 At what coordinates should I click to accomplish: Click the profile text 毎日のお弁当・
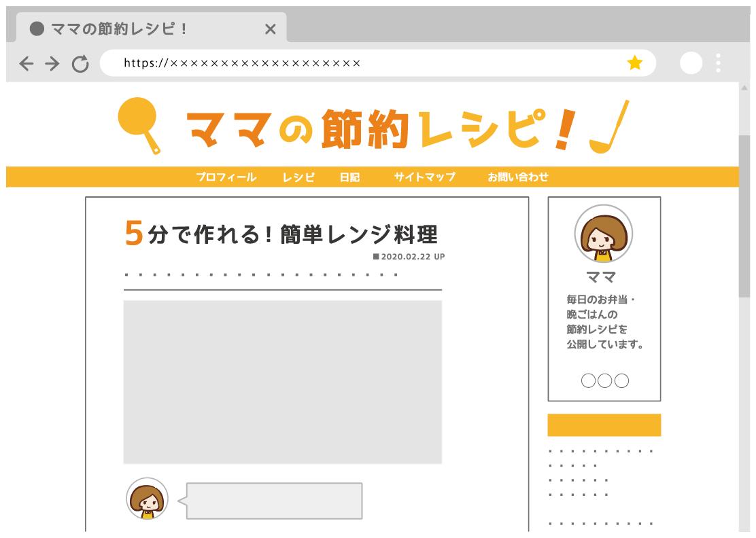pos(601,300)
